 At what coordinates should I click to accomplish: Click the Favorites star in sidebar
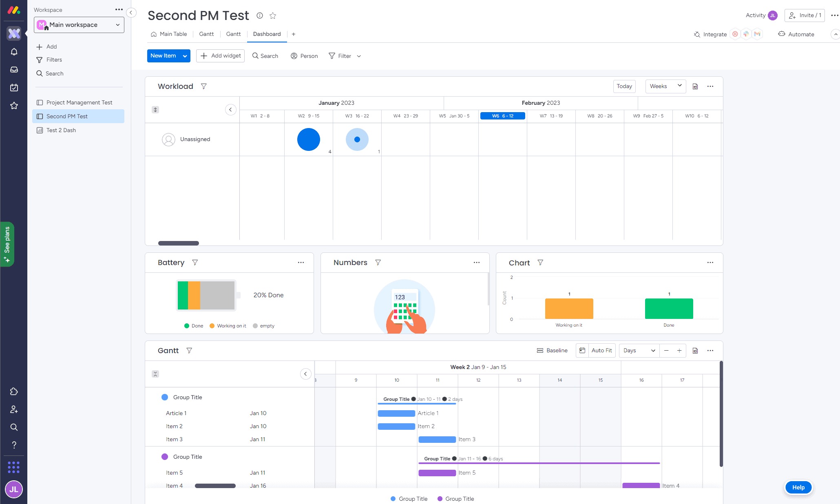[x=14, y=106]
